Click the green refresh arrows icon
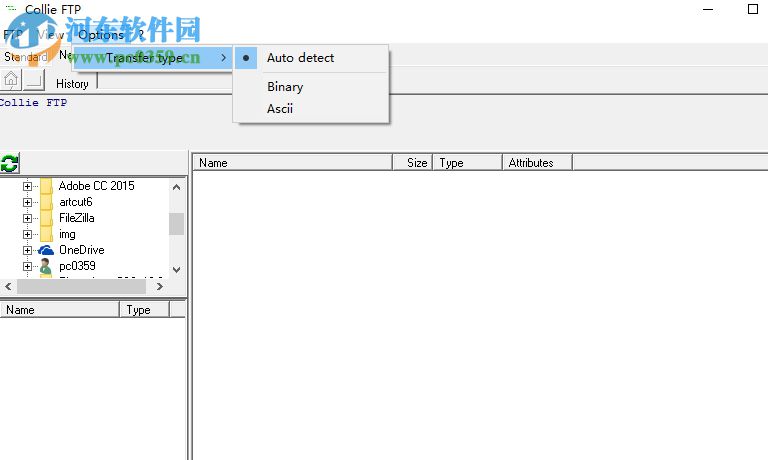The height and width of the screenshot is (460, 768). (9, 163)
